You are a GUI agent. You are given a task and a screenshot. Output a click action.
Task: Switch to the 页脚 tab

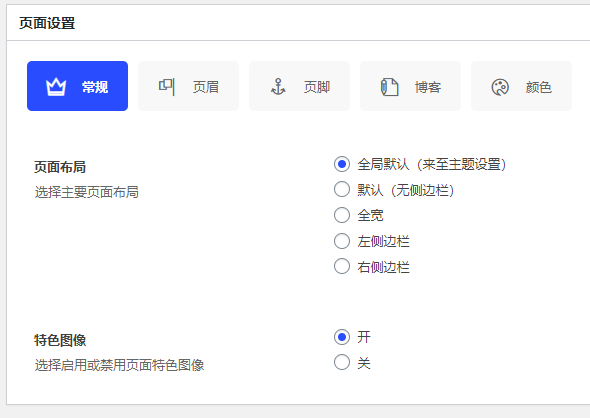tap(300, 86)
